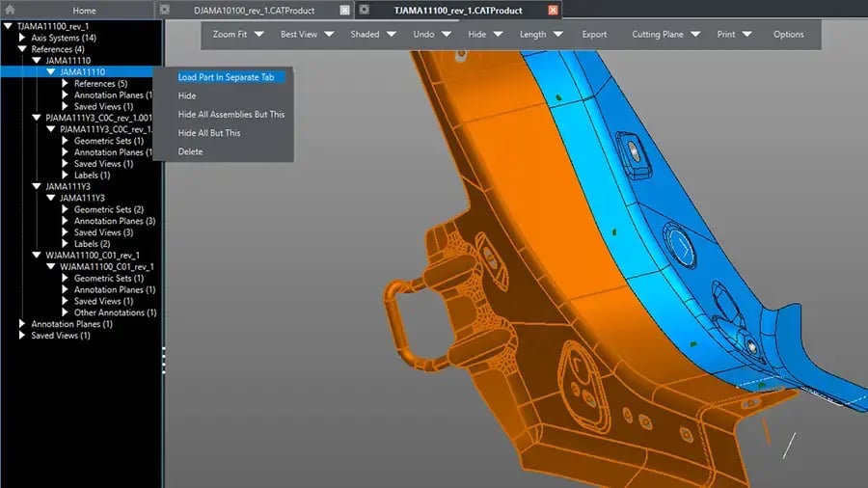
Task: Open the Home tab
Action: (x=84, y=10)
